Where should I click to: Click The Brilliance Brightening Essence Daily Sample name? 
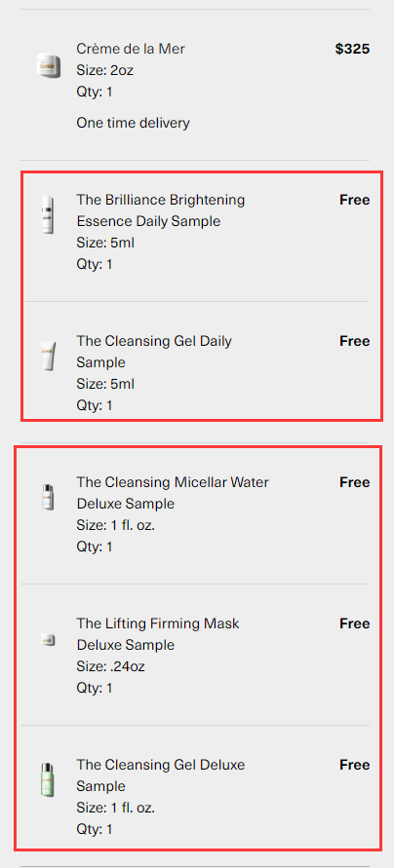point(161,210)
